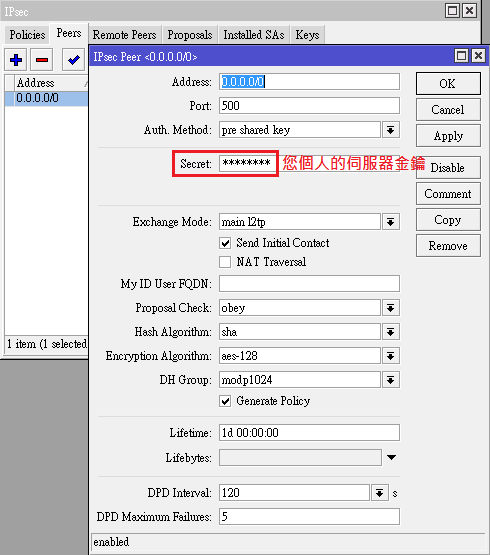Open the DH Group dropdown
490x555 pixels.
[391, 380]
